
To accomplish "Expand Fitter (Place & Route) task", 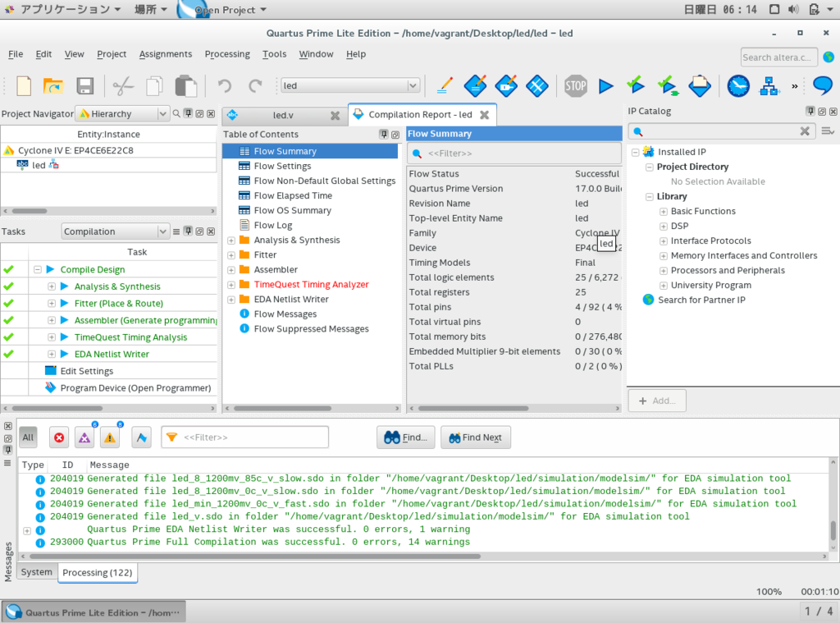I will click(52, 304).
